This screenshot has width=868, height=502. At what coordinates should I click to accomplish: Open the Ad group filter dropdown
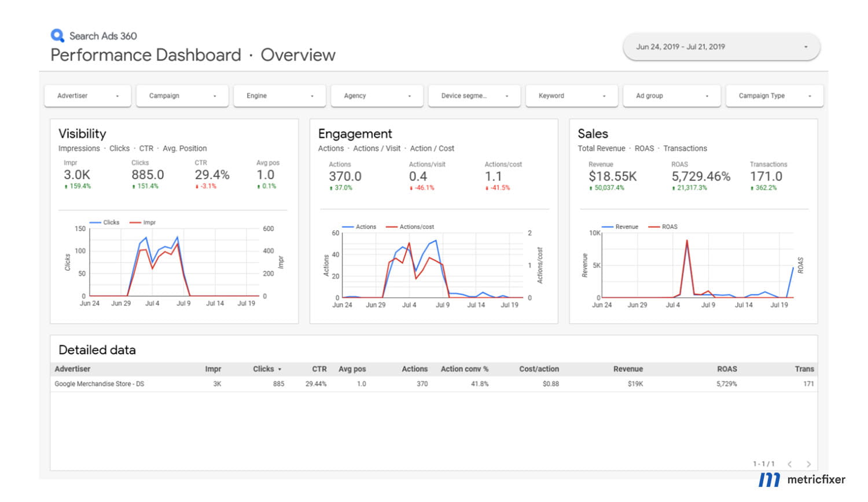pos(672,96)
